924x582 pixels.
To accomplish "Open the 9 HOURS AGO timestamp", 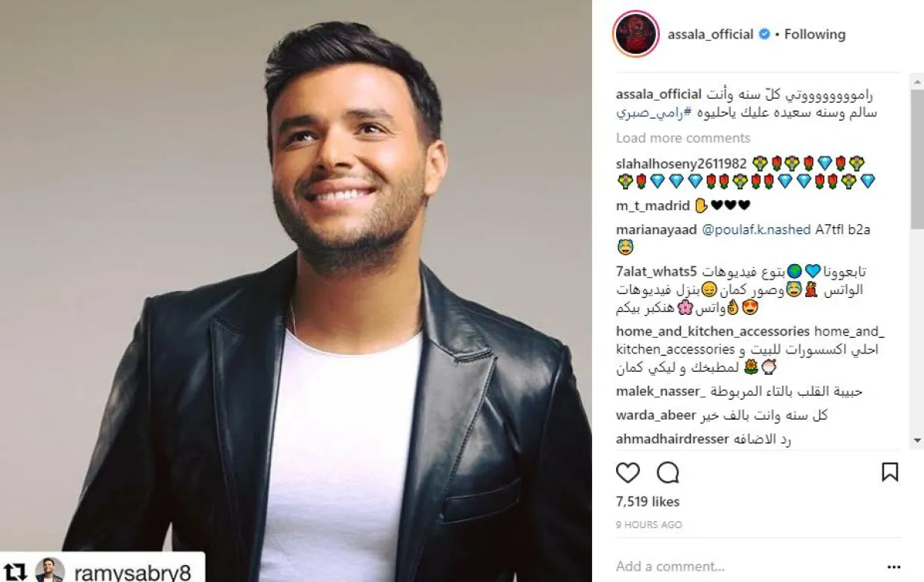I will click(649, 525).
